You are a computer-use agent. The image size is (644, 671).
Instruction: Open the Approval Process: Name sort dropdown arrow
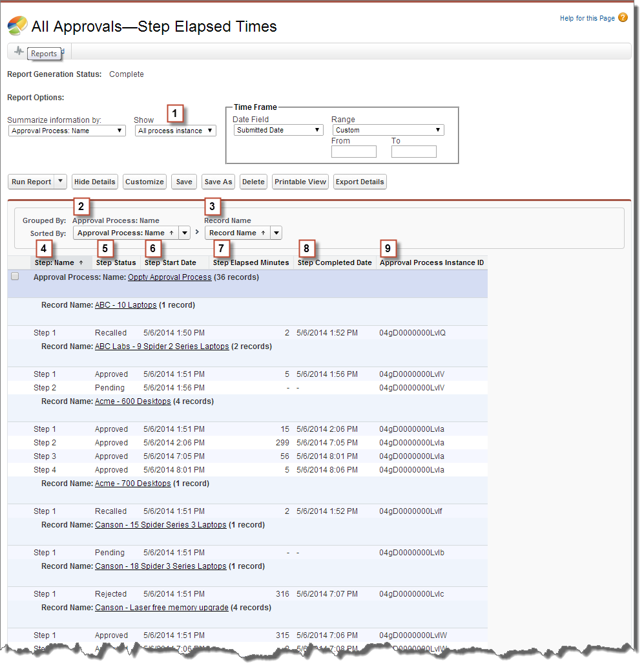tap(183, 232)
